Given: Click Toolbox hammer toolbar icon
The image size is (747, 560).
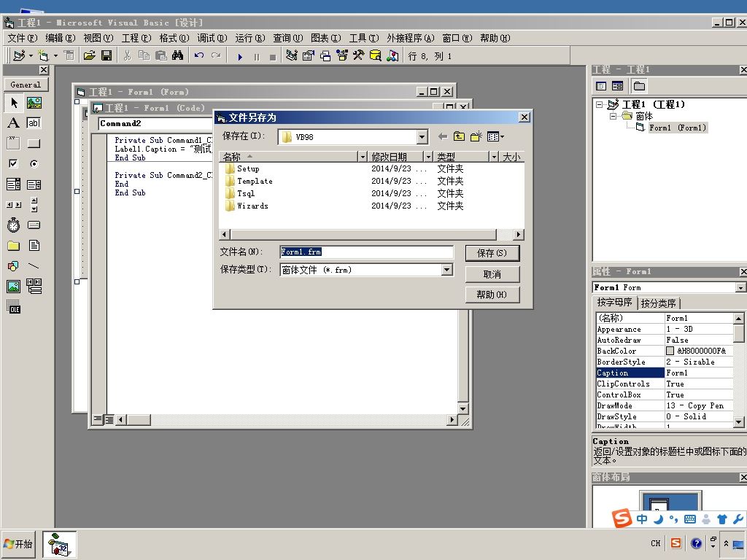Looking at the screenshot, I should pos(359,55).
